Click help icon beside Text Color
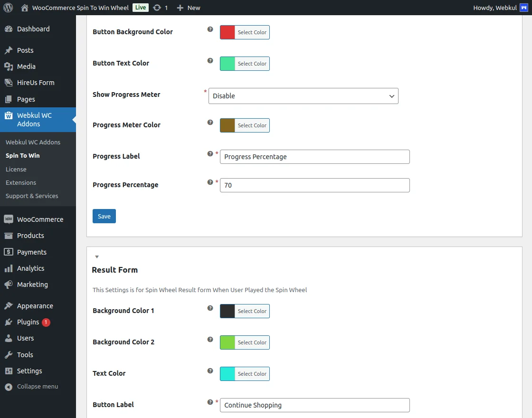The width and height of the screenshot is (532, 418). [210, 371]
